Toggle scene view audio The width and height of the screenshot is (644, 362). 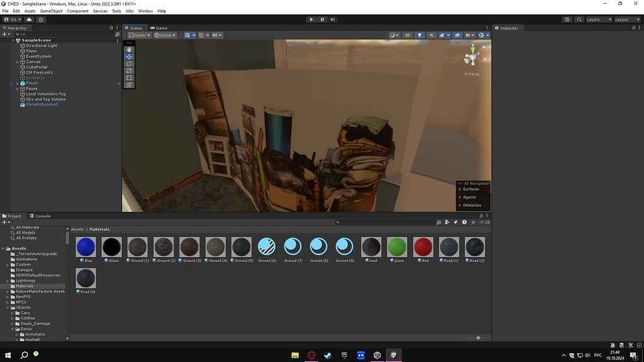click(431, 35)
